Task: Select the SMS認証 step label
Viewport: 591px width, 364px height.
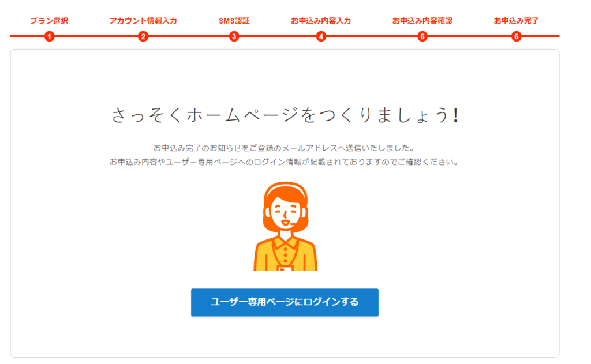Action: pos(234,21)
